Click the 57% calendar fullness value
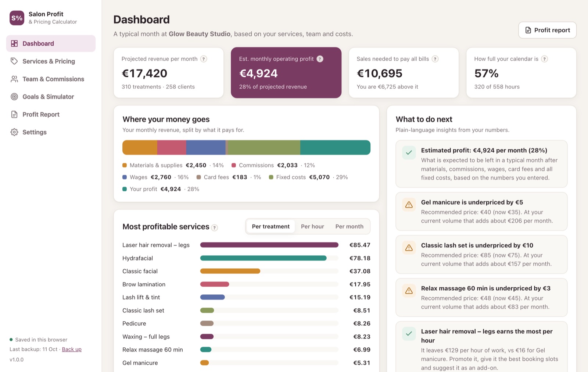 pyautogui.click(x=486, y=74)
